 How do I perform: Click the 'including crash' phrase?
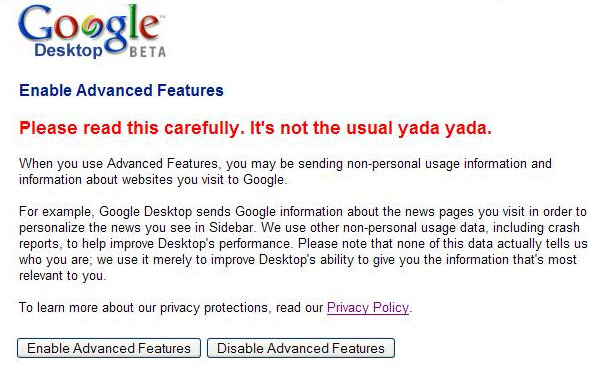tap(536, 228)
